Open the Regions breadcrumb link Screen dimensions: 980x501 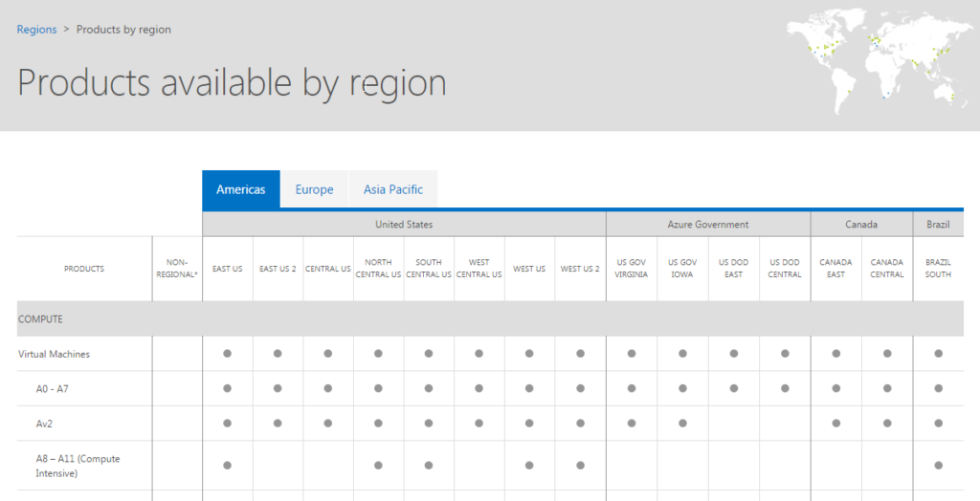point(36,30)
